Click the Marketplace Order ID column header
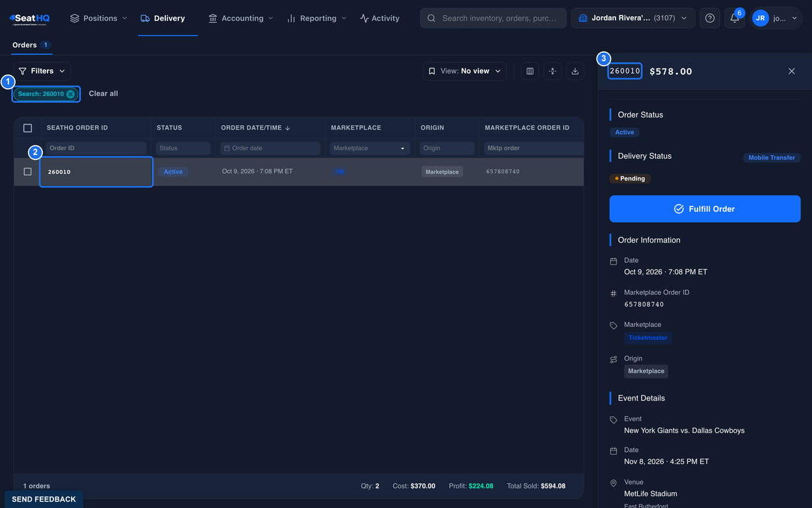 click(527, 128)
